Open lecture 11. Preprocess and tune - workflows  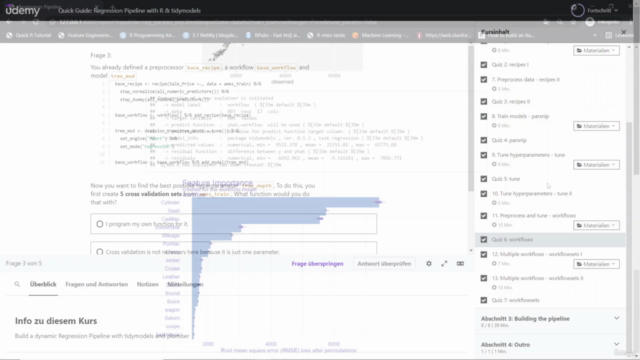point(533,216)
